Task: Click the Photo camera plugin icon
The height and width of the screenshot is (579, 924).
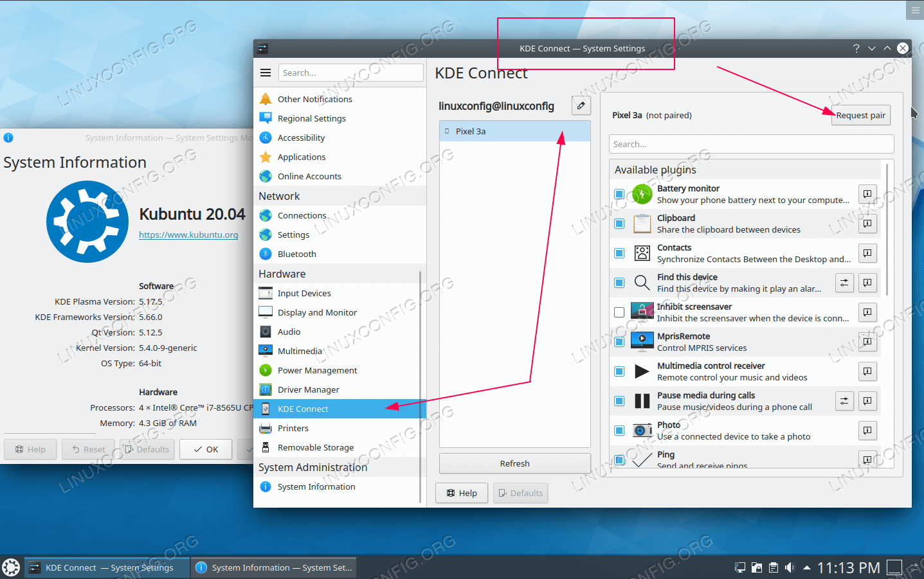Action: (x=642, y=430)
